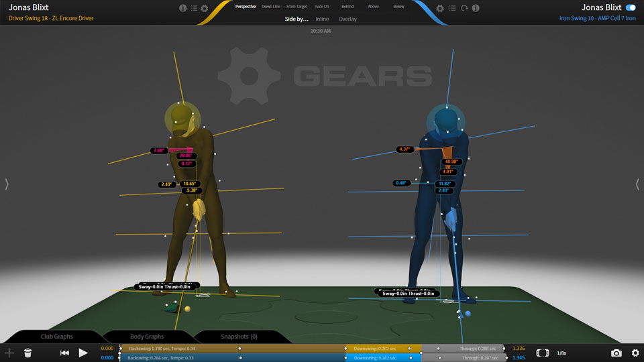The height and width of the screenshot is (362, 644).
Task: Change the 1/8x playback speed
Action: coord(561,353)
